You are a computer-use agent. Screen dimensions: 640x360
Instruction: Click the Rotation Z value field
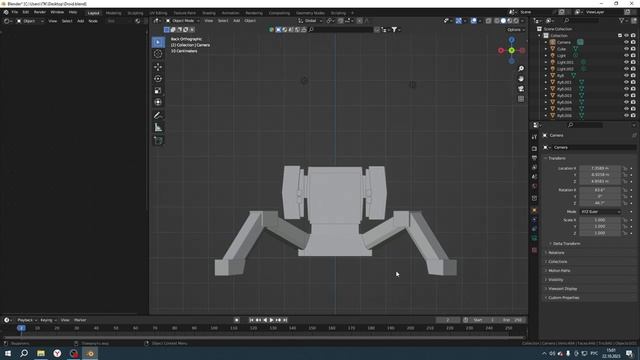tap(600, 203)
